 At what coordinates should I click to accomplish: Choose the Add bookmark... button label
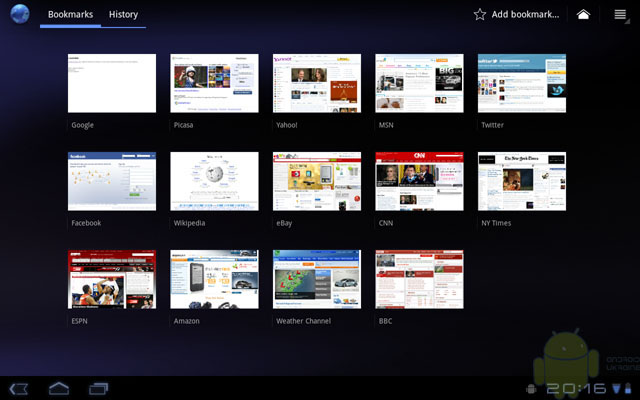(525, 14)
